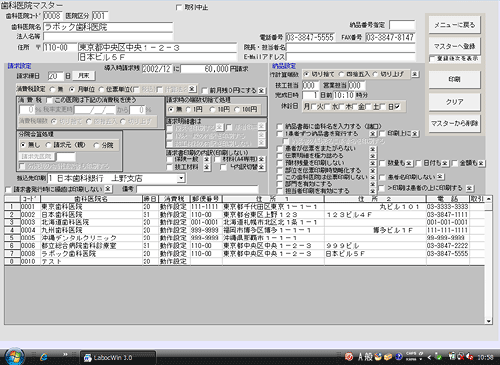
Task: Click the table's scroll-up arrow
Action: click(489, 199)
